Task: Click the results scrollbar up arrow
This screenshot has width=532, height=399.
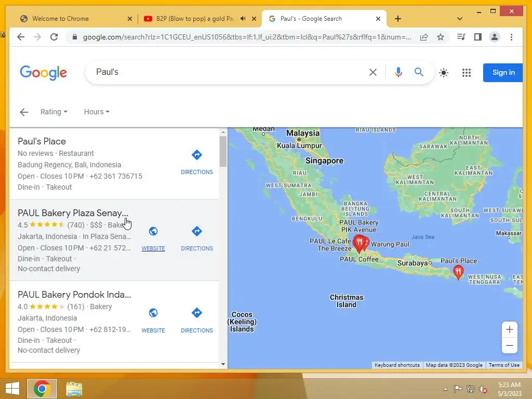Action: pos(223,132)
